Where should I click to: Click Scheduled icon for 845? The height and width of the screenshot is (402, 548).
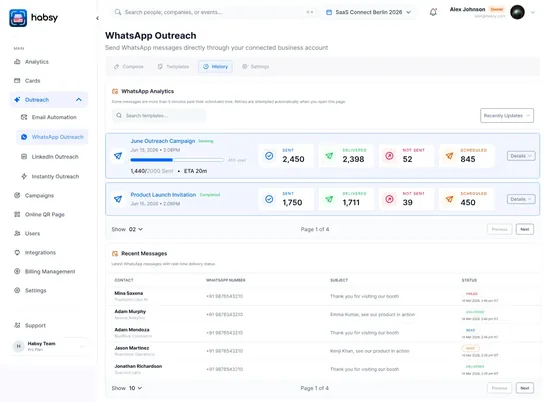point(449,156)
